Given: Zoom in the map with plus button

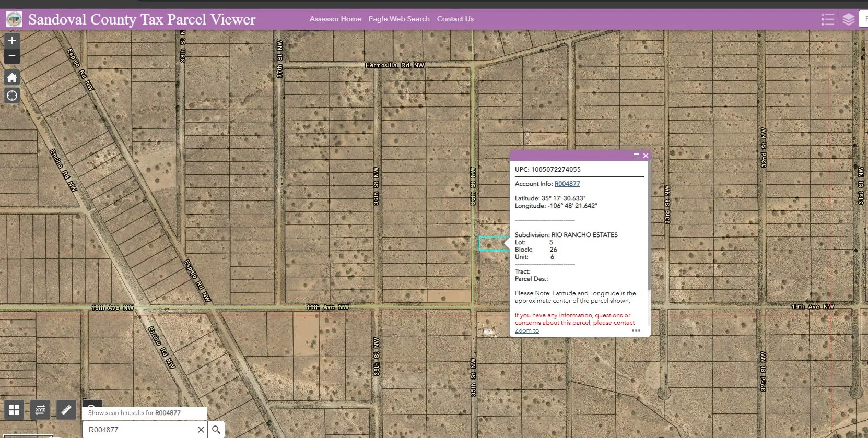Looking at the screenshot, I should 12,40.
